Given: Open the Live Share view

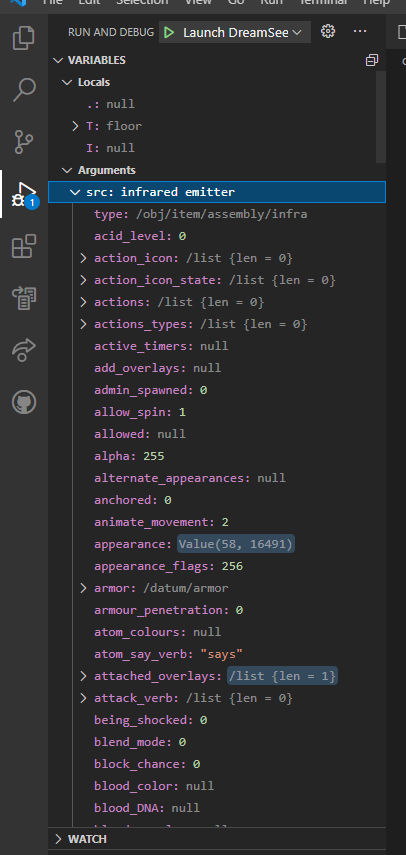Looking at the screenshot, I should pos(24,351).
